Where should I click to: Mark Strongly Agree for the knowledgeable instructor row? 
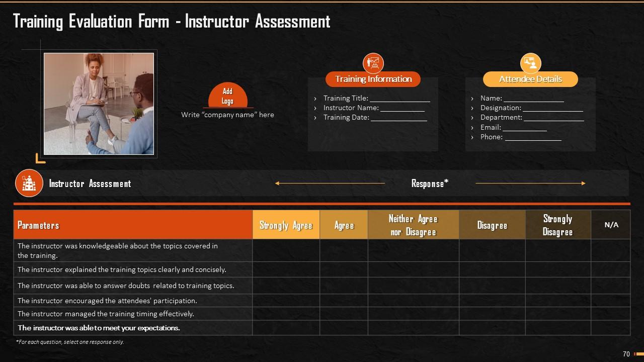286,249
